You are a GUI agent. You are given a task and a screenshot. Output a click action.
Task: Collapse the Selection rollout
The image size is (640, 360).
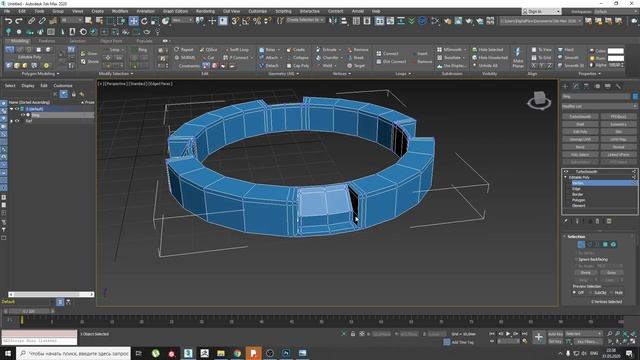click(564, 236)
